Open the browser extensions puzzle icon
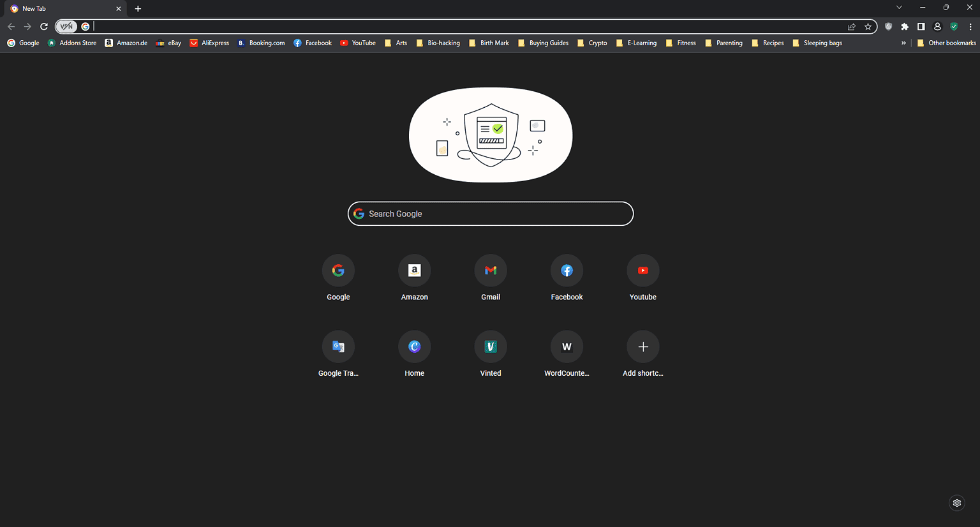 click(905, 27)
